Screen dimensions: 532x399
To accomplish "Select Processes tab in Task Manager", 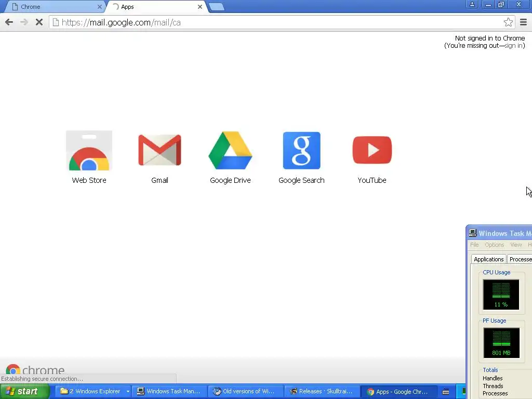I will click(x=520, y=259).
